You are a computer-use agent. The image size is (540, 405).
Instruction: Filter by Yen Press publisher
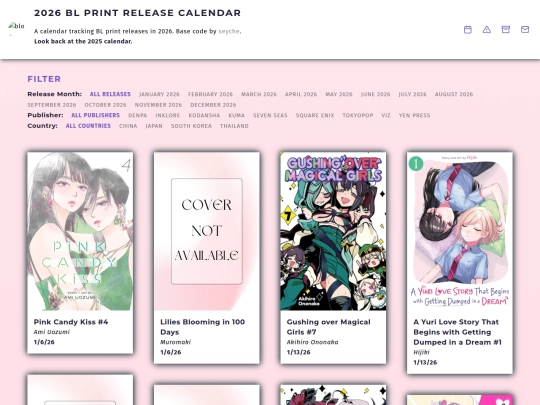coord(414,115)
